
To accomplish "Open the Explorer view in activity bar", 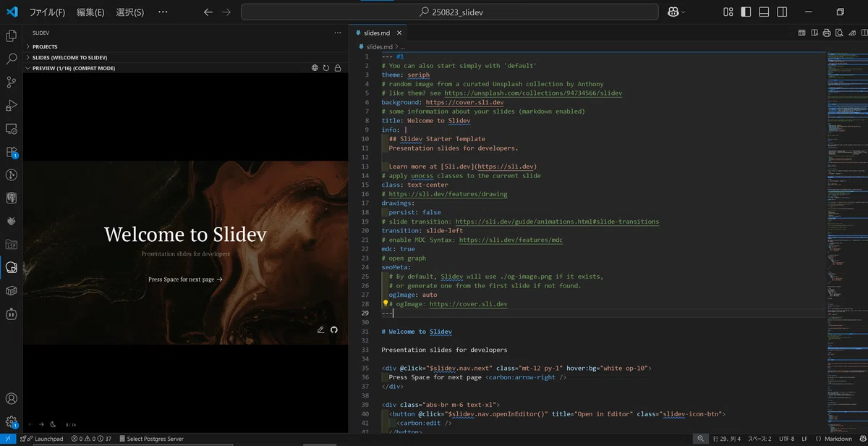I will [12, 35].
